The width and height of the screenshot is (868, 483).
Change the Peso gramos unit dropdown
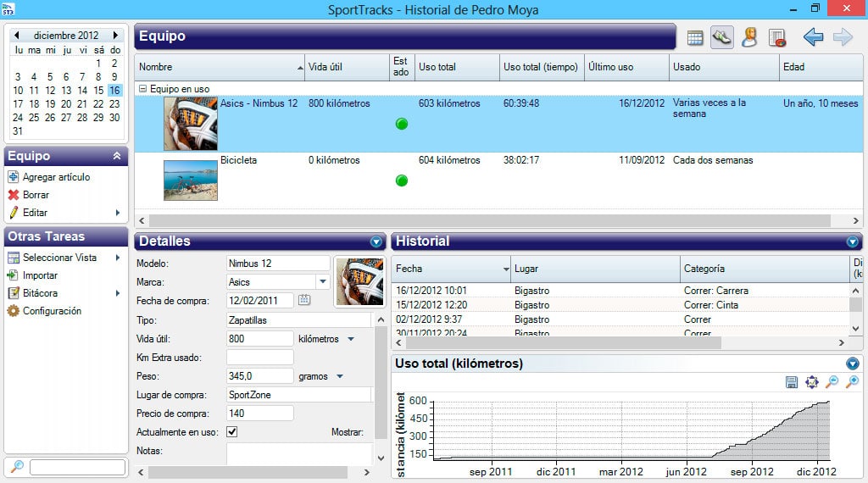click(340, 376)
